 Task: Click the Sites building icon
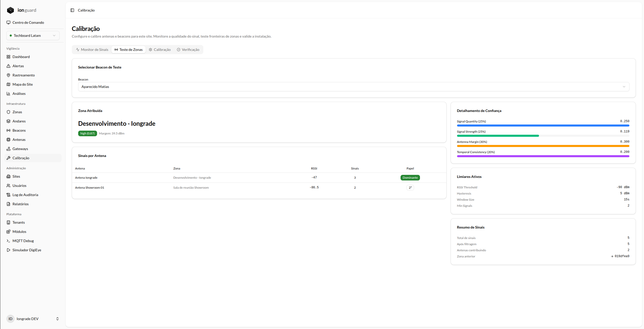click(8, 176)
